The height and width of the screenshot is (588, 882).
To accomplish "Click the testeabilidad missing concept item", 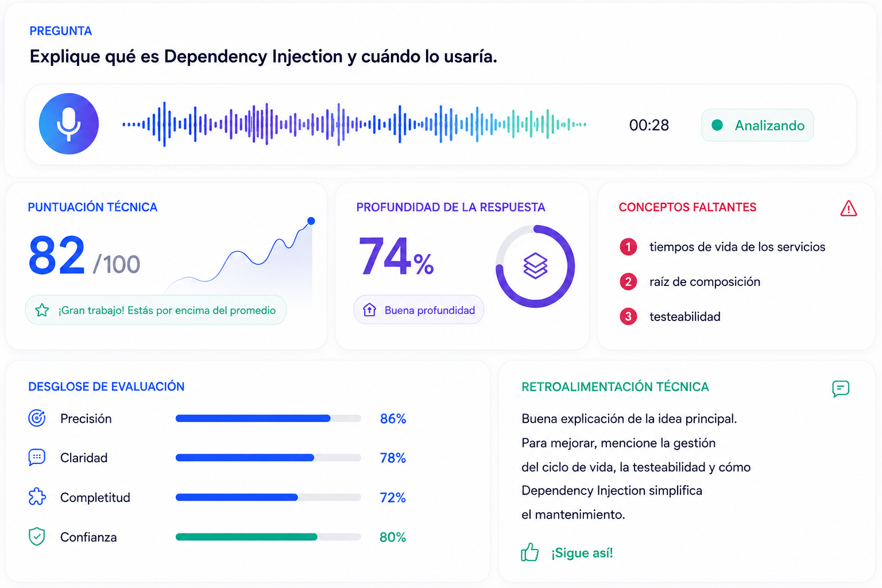I will (684, 316).
